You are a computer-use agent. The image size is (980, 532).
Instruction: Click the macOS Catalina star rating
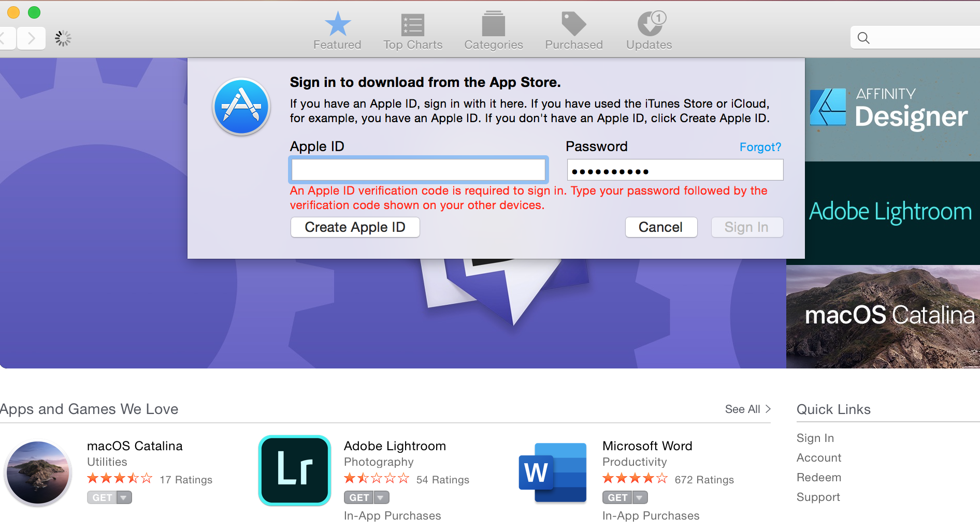[x=120, y=478]
